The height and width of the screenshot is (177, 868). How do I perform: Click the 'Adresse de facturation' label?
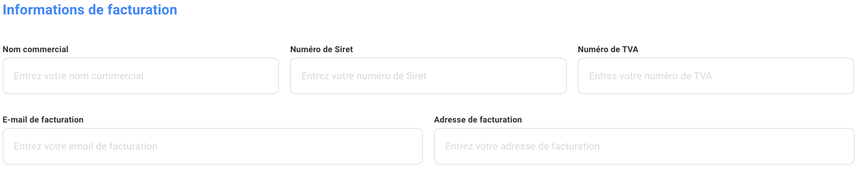point(478,120)
